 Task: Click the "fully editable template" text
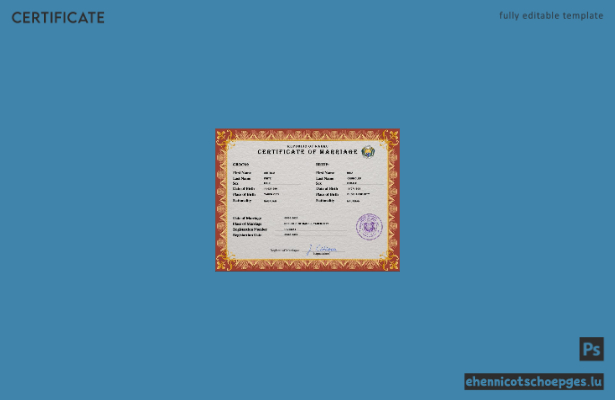[x=551, y=16]
